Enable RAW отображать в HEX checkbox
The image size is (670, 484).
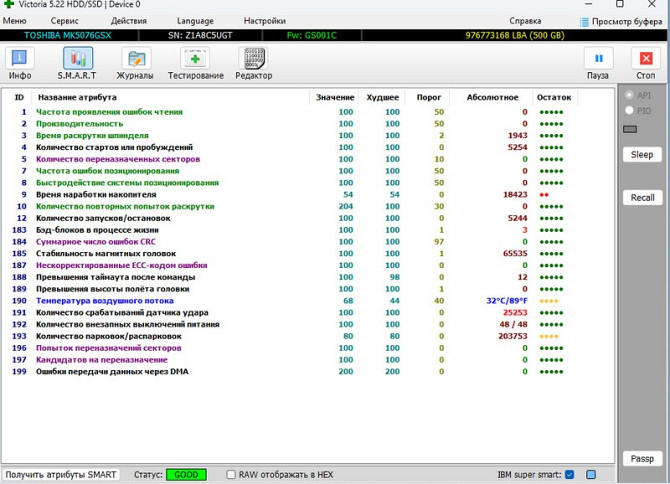point(231,475)
